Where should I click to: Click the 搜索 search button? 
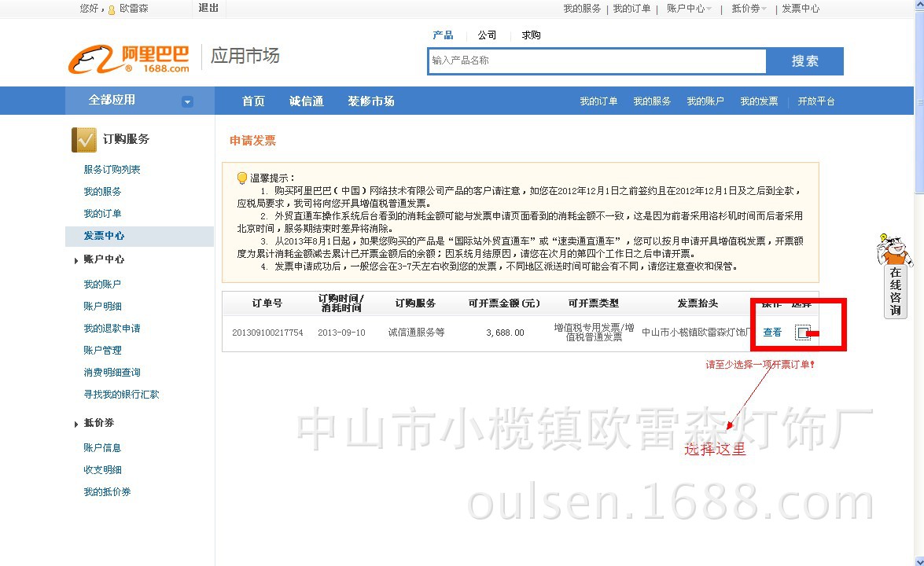[804, 60]
